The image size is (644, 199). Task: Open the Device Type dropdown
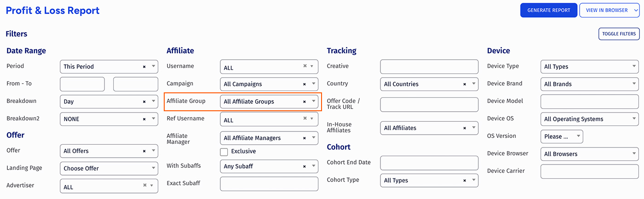590,67
